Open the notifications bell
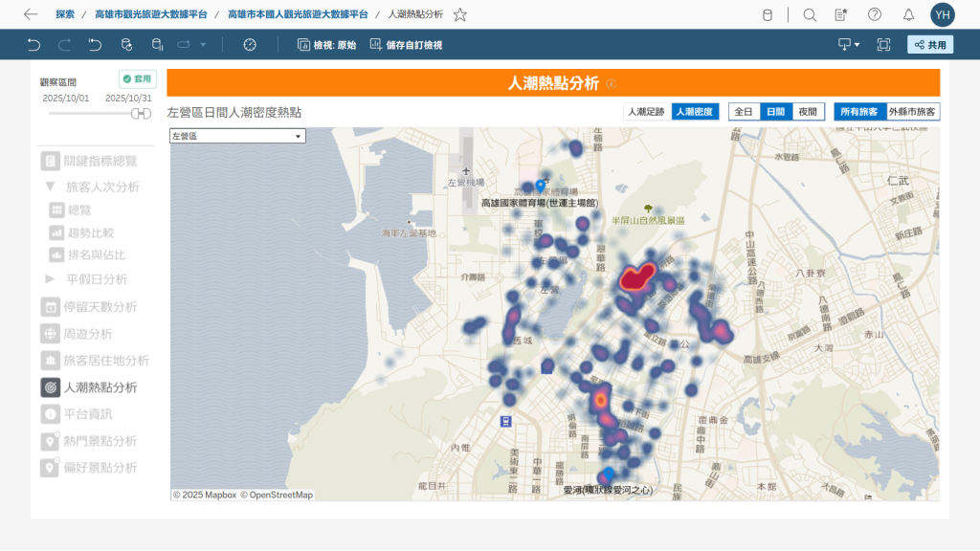 907,15
